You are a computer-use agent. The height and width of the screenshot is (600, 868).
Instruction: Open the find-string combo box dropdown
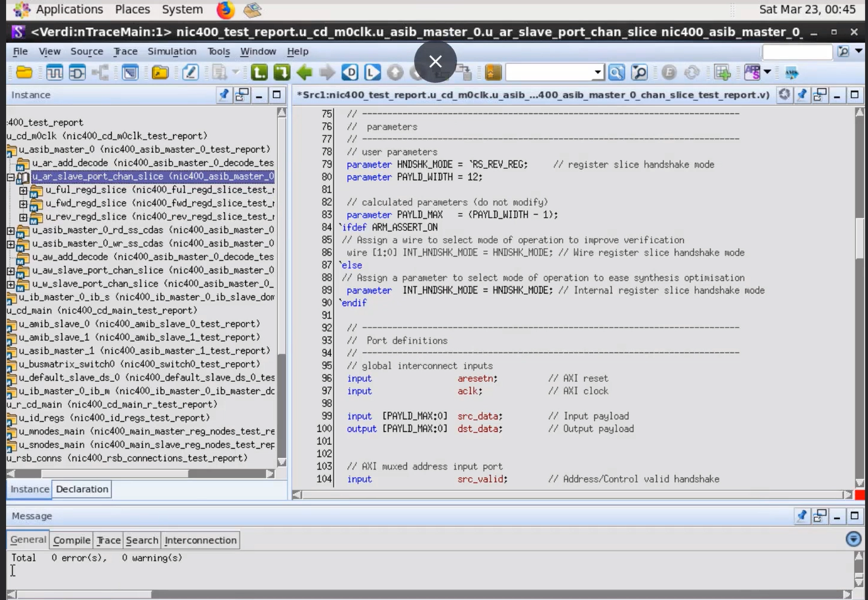pyautogui.click(x=598, y=73)
